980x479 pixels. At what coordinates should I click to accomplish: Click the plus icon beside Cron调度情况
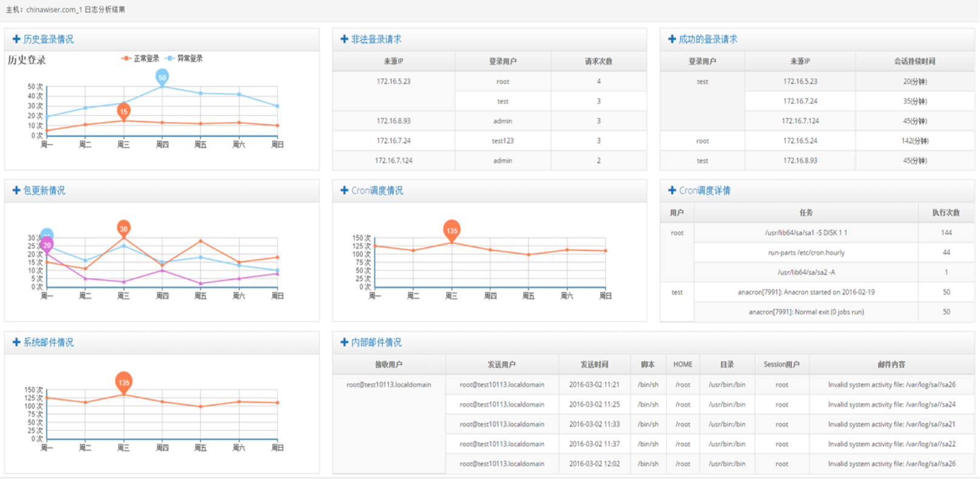[344, 190]
